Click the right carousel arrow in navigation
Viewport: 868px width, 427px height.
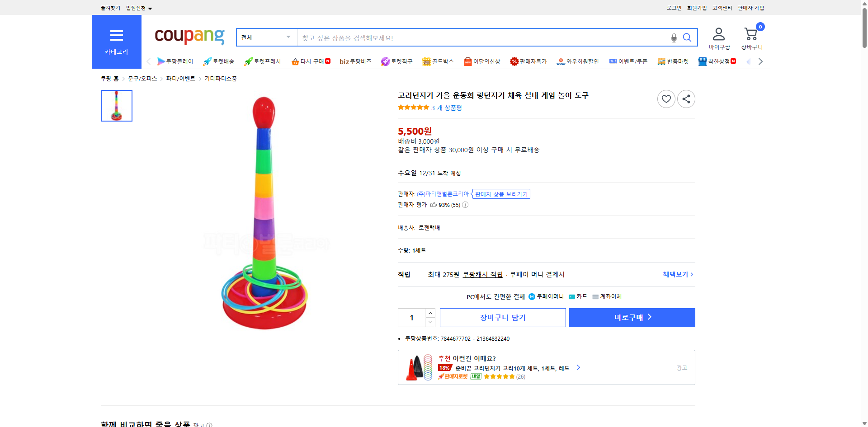761,61
